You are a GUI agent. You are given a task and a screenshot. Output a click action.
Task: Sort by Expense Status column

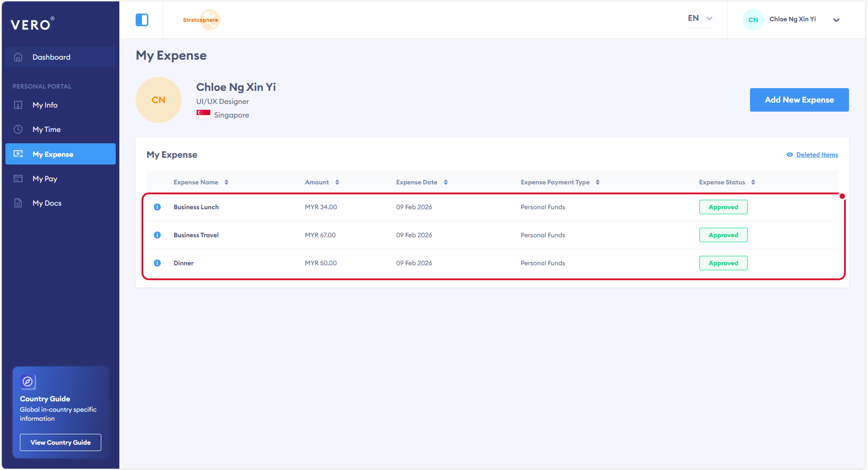tap(753, 182)
